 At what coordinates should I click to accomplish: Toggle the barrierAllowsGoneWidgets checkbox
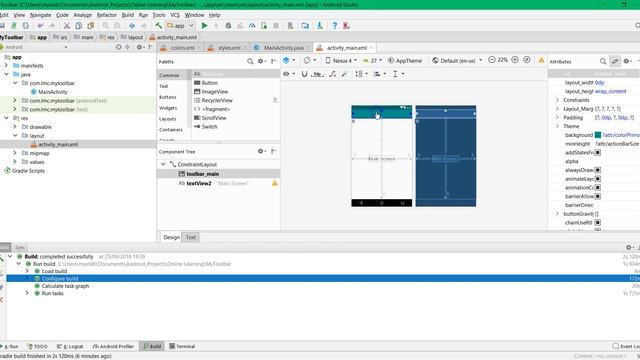[598, 196]
